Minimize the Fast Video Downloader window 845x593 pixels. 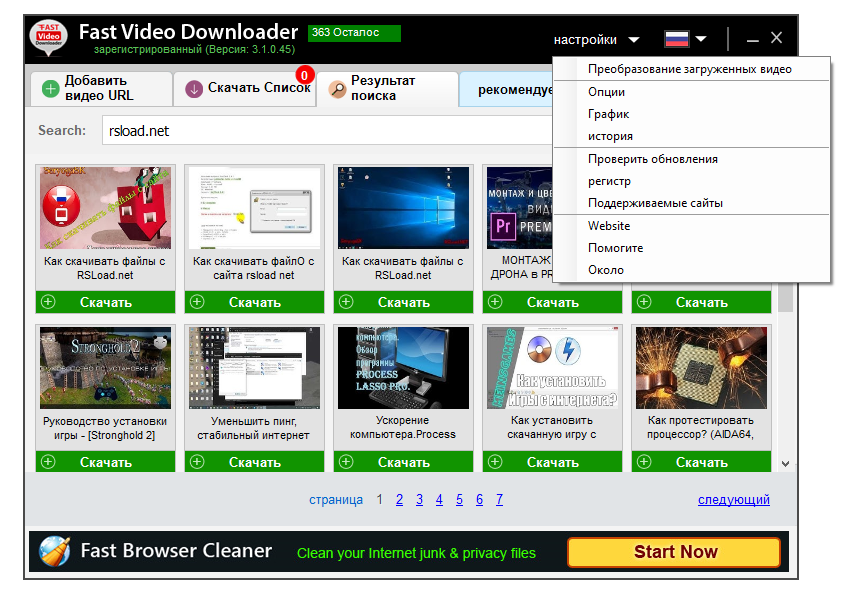pyautogui.click(x=753, y=39)
